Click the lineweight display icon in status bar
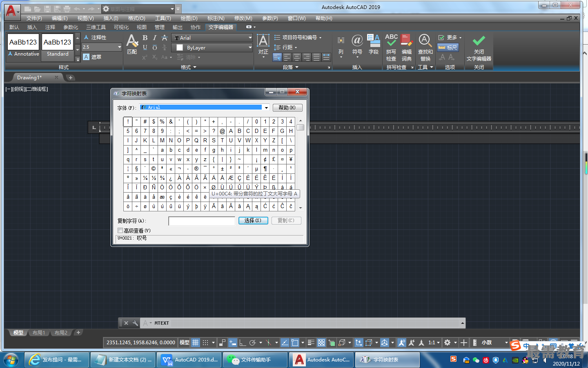Viewport: 588px width, 368px height. click(x=311, y=343)
